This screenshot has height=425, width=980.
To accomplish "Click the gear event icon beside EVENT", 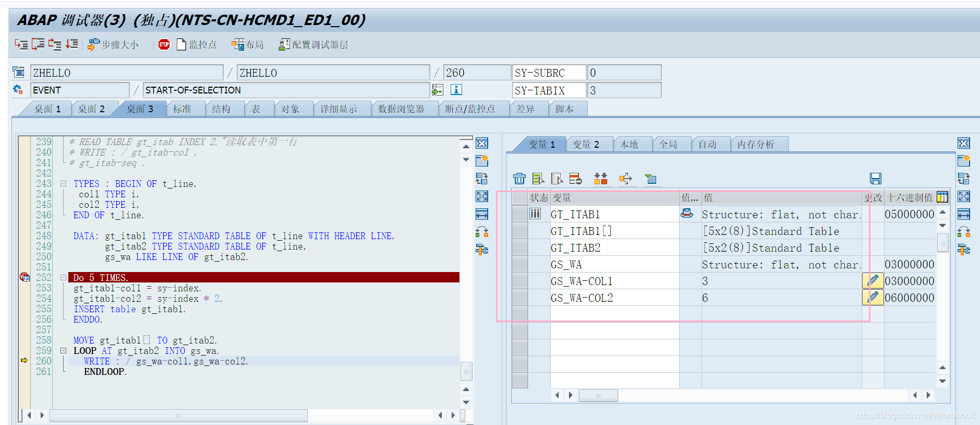I will pos(18,90).
